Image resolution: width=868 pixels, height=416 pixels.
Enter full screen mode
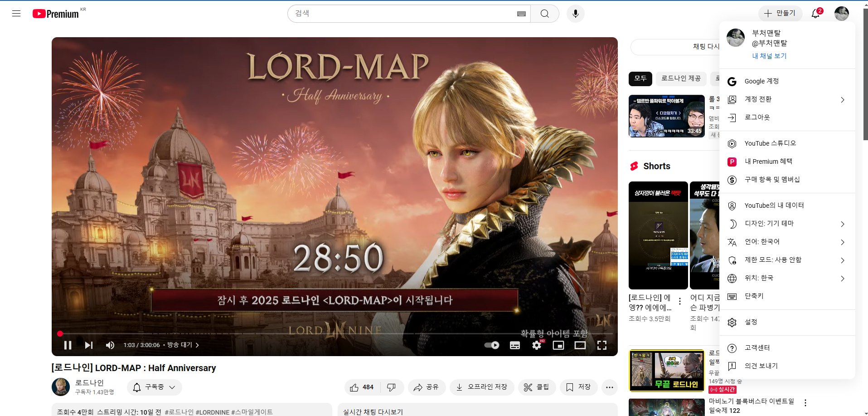coord(602,345)
